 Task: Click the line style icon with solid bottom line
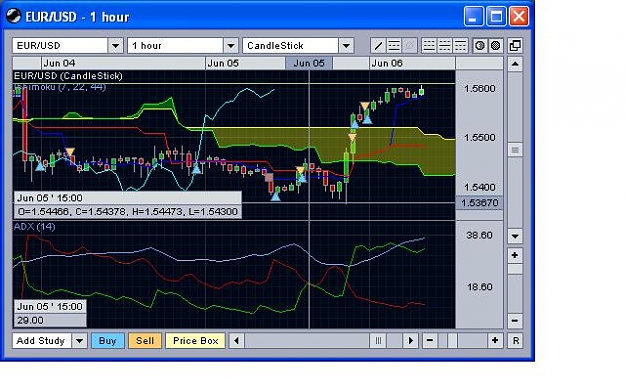tap(429, 46)
